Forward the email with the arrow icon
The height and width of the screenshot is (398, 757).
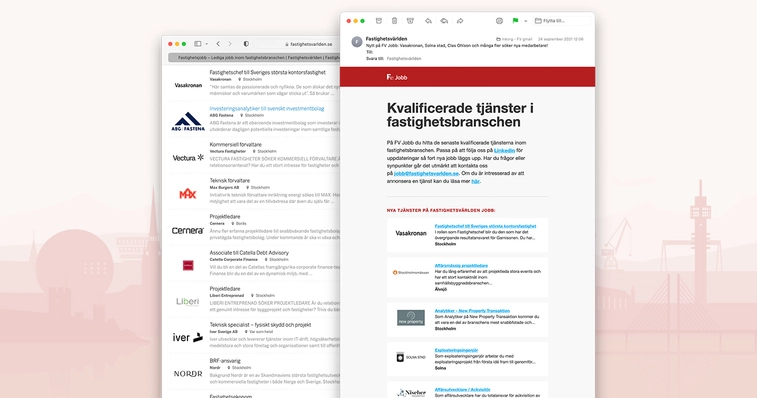(x=460, y=21)
